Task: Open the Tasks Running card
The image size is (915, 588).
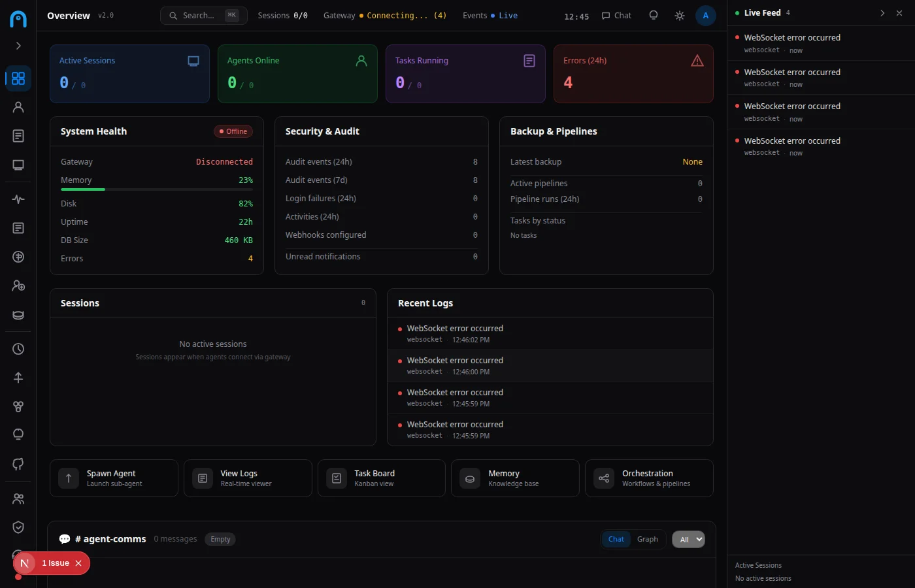Action: coord(465,74)
